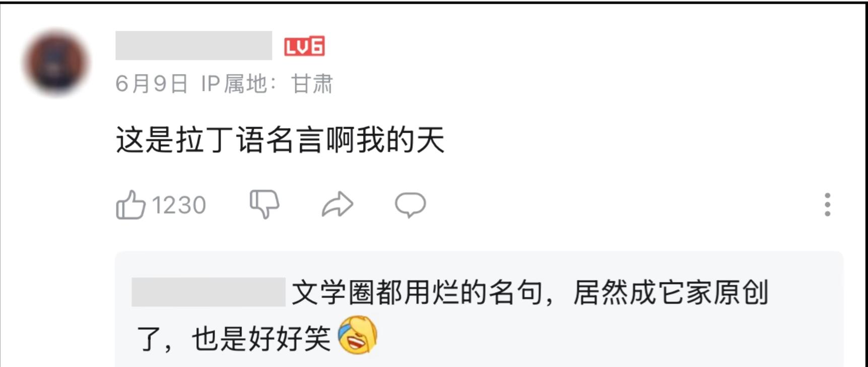
Task: Share the comment via arrow icon
Action: tap(338, 204)
